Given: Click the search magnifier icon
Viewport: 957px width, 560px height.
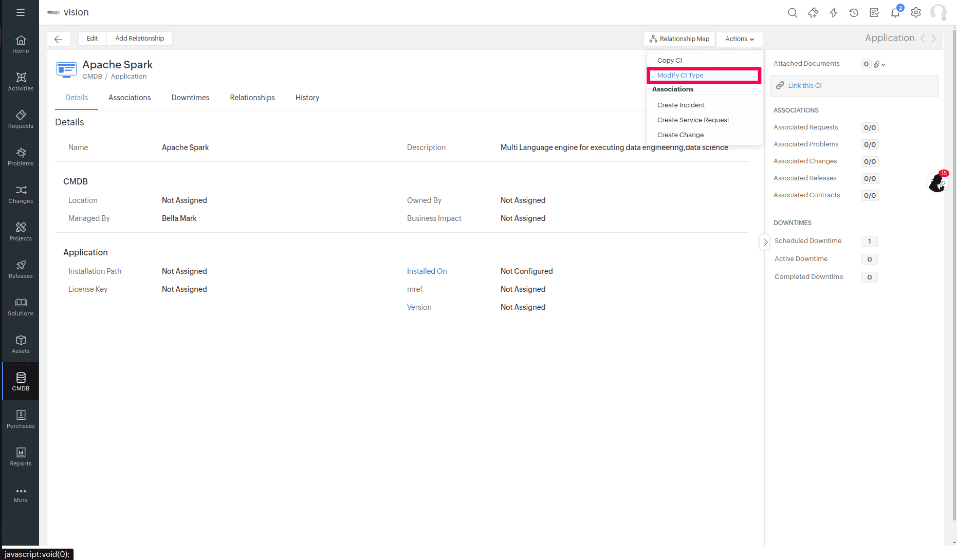Looking at the screenshot, I should point(792,13).
